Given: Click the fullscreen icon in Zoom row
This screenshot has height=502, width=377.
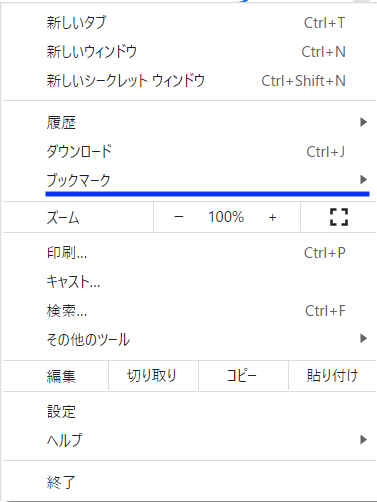Looking at the screenshot, I should (x=339, y=217).
